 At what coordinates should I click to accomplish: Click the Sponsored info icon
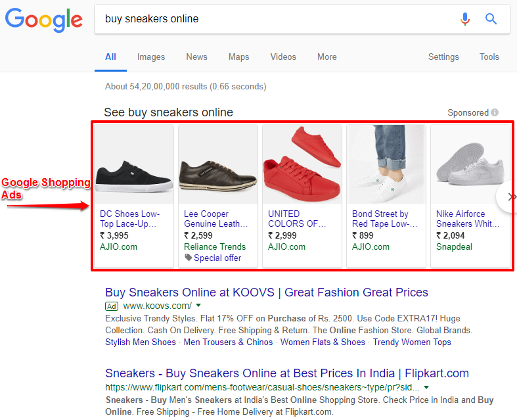coord(495,113)
